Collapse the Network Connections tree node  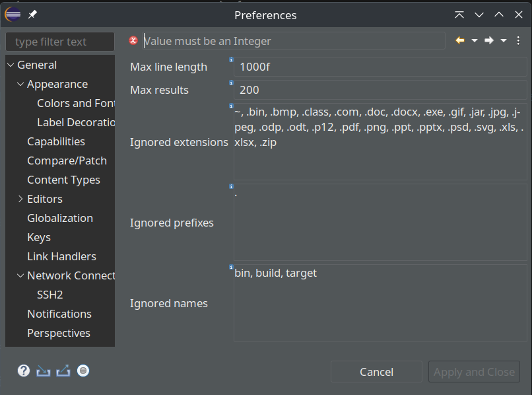coord(20,275)
